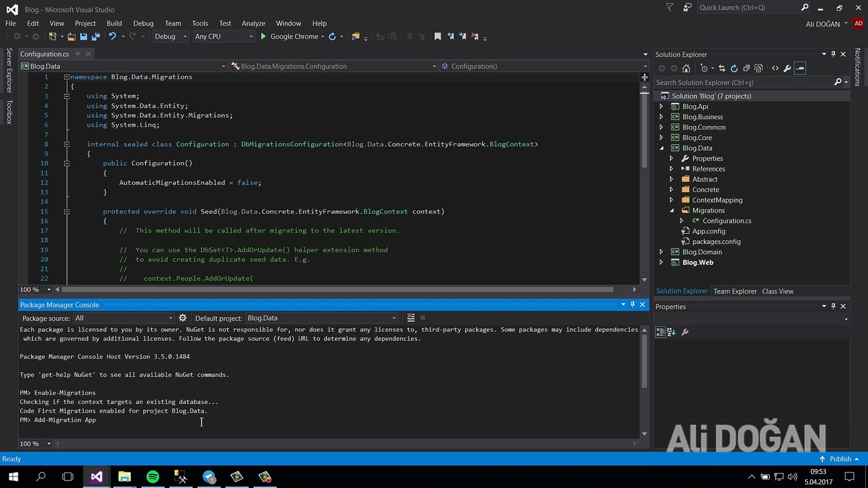868x488 pixels.
Task: Toggle auto-hide pin on Package Manager Console
Action: point(633,305)
